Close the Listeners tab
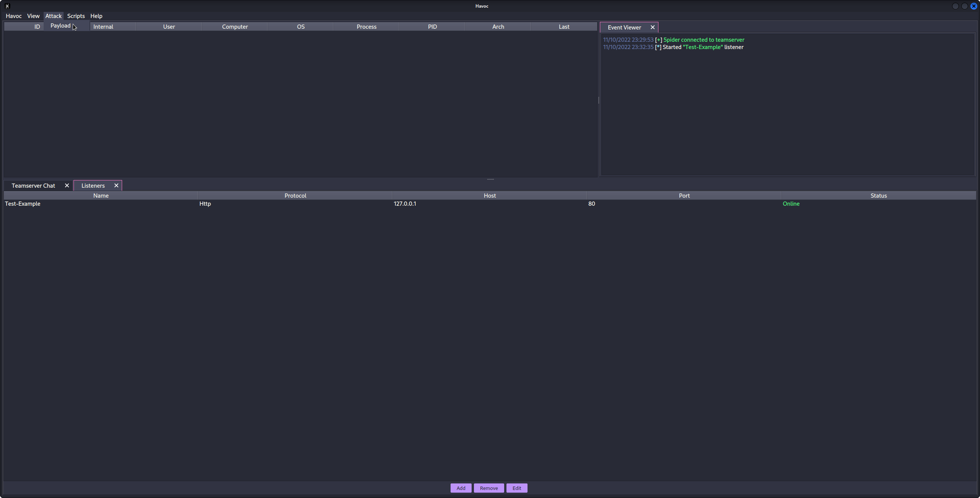This screenshot has width=980, height=498. pyautogui.click(x=116, y=185)
